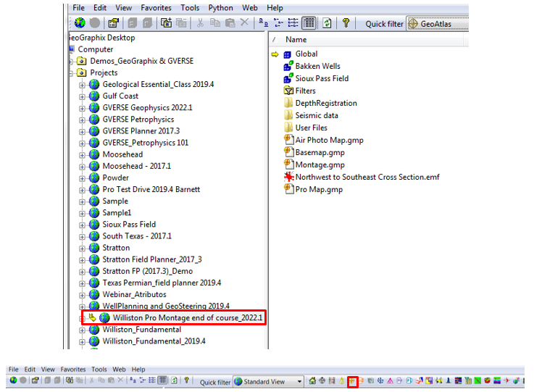Select the Bakken Wells item
Viewport: 534px width, 392px height.
tap(318, 66)
